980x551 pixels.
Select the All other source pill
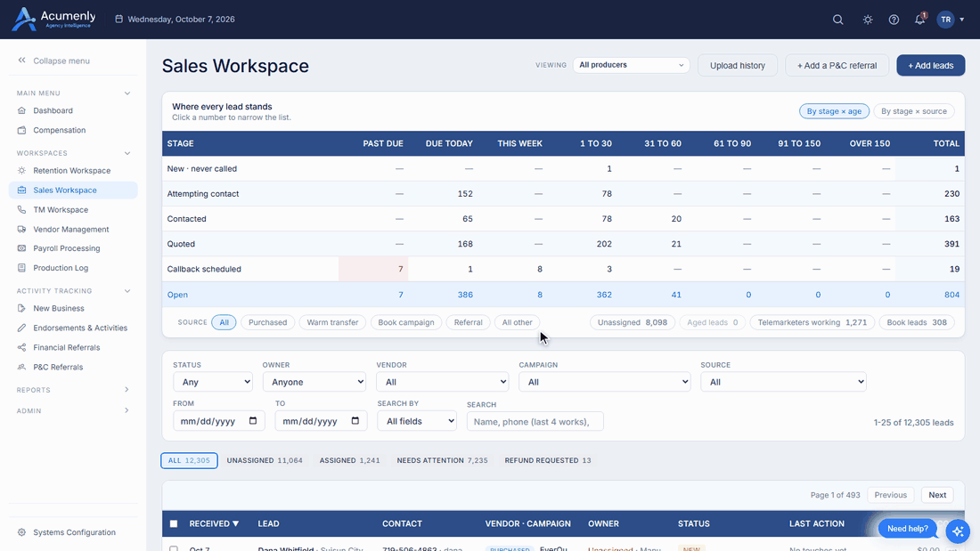tap(517, 322)
